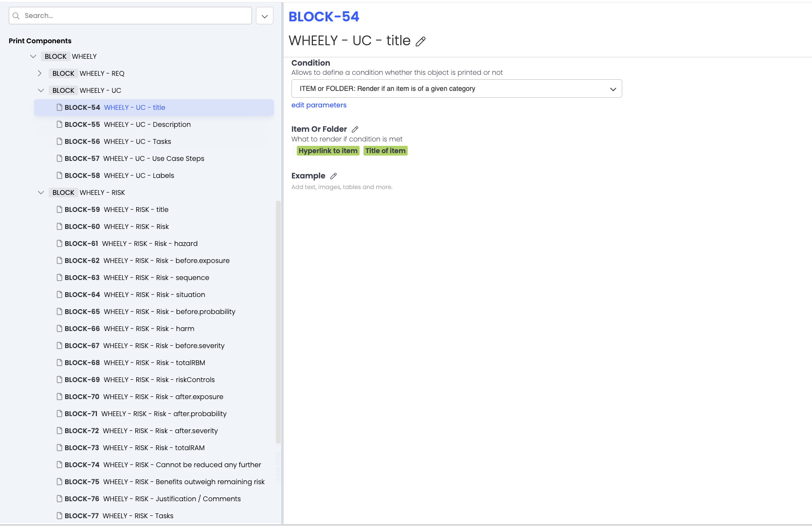Select BLOCK-56 WHEELY - UC - Tasks
The width and height of the screenshot is (812, 526).
[x=154, y=141]
